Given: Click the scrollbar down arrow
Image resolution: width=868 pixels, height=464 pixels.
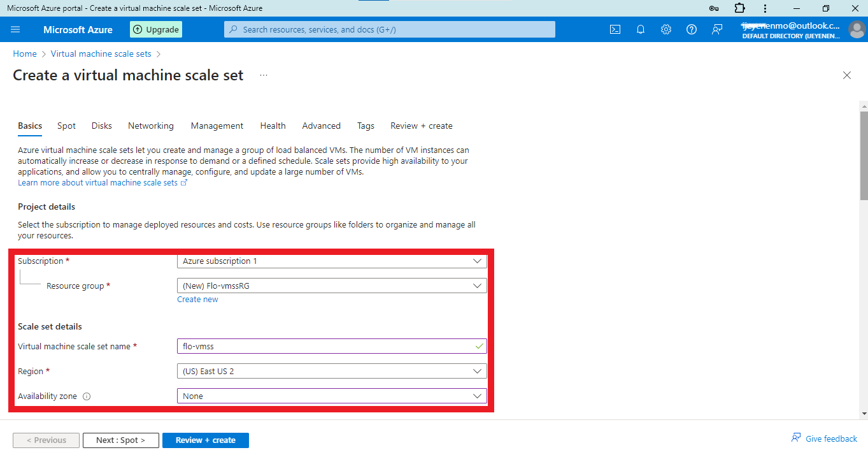Looking at the screenshot, I should coord(864,414).
